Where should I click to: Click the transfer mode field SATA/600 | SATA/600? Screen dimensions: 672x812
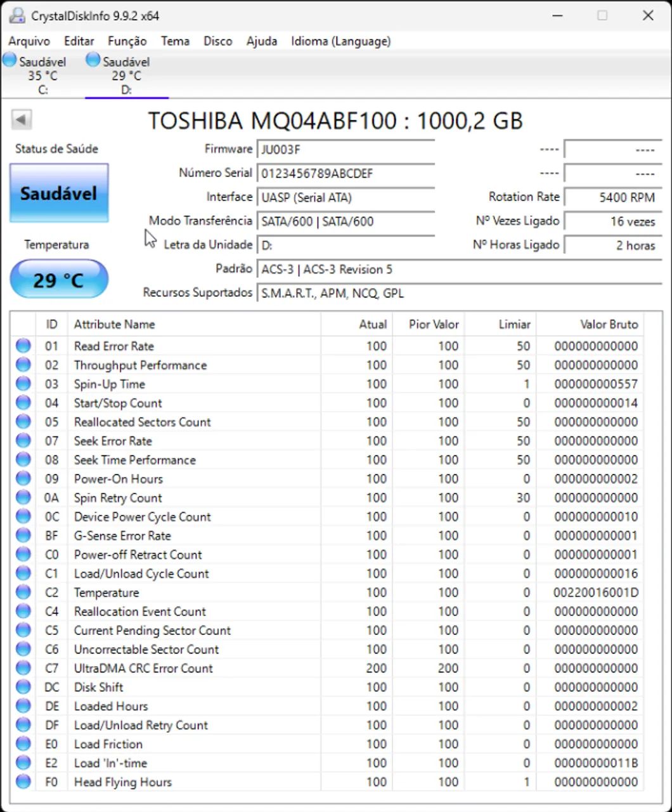click(346, 221)
